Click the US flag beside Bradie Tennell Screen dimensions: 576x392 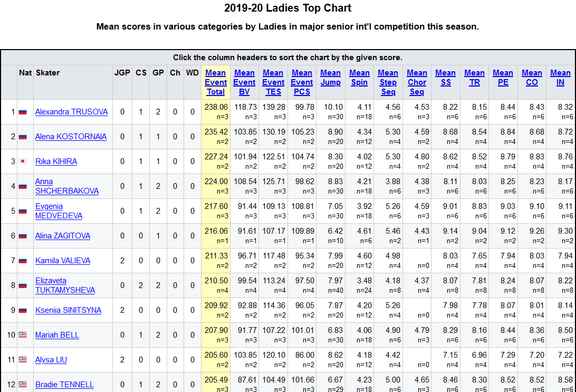click(23, 385)
